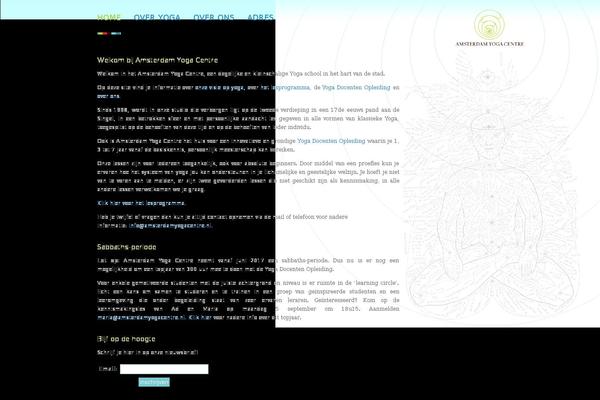Open 'Yoga Docenten Opleiding' link before 'en over ons'
This screenshot has width=600, height=400.
356,87
